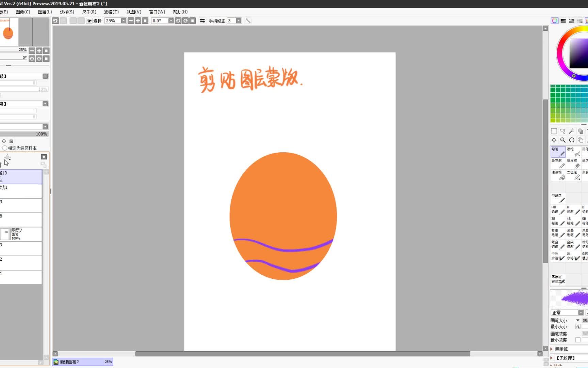
Task: Toggle the HSV slider panel button
Action: 572,21
